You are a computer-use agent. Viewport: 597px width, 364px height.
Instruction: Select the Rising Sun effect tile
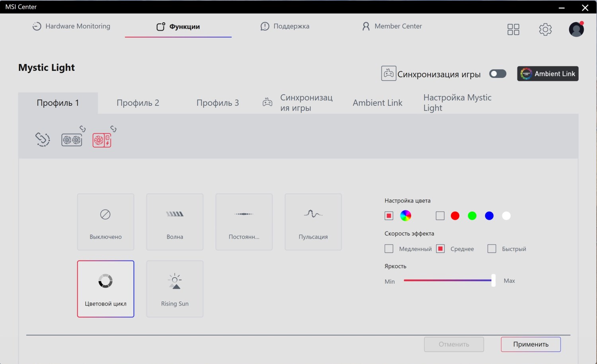point(175,289)
